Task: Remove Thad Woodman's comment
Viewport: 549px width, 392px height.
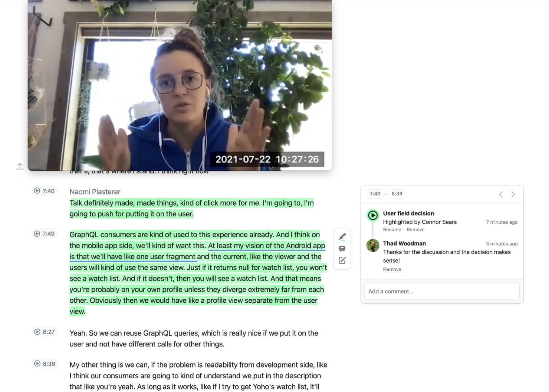Action: click(392, 269)
